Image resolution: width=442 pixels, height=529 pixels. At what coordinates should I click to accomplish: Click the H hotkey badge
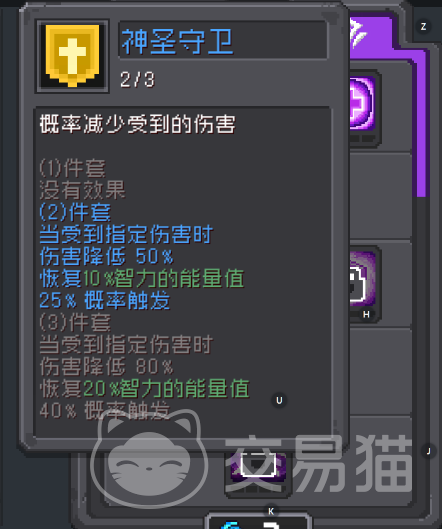click(x=366, y=314)
